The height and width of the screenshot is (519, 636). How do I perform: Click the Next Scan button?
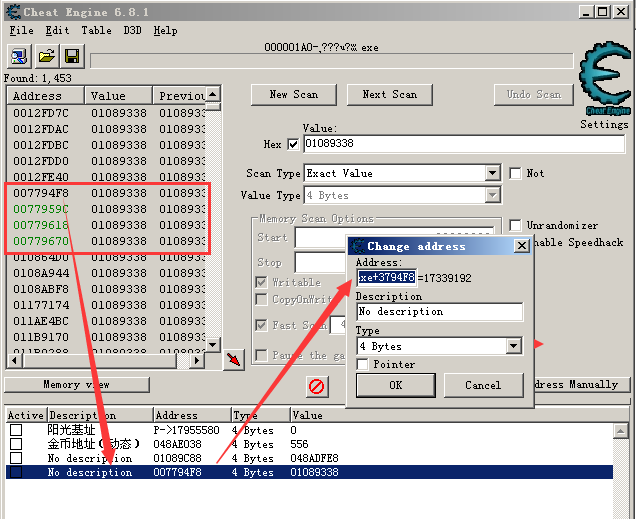(389, 95)
